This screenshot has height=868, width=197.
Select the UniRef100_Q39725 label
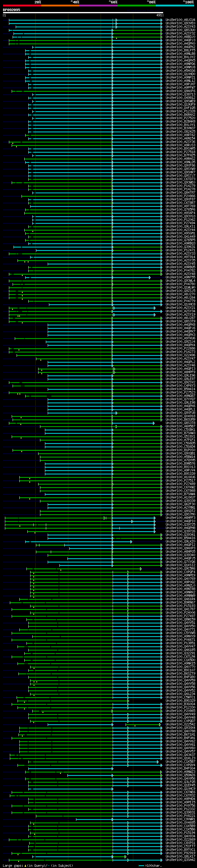coord(180,525)
